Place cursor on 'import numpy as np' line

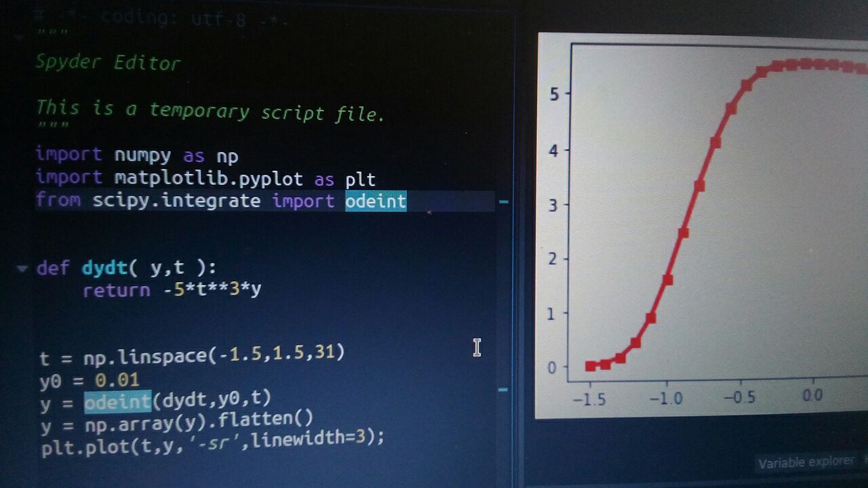click(137, 155)
